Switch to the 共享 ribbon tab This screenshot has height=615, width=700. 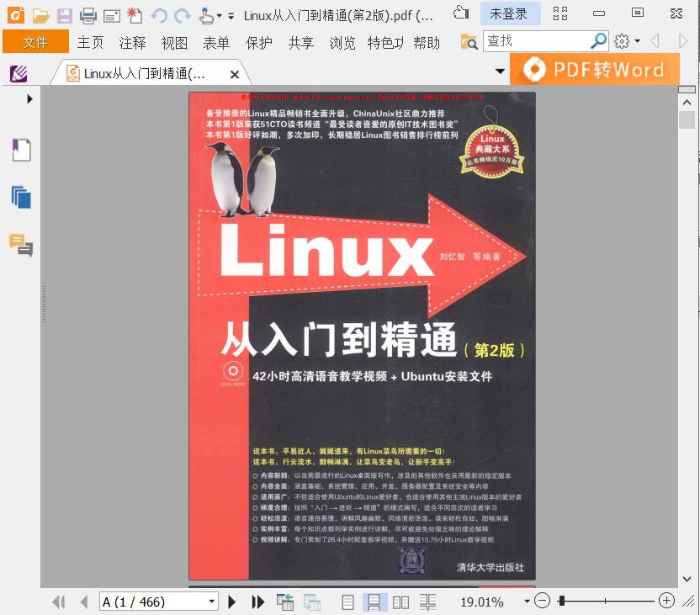click(x=301, y=42)
